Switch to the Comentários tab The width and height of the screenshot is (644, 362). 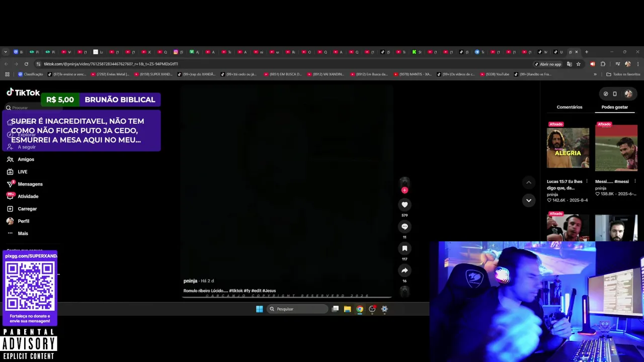(x=570, y=107)
